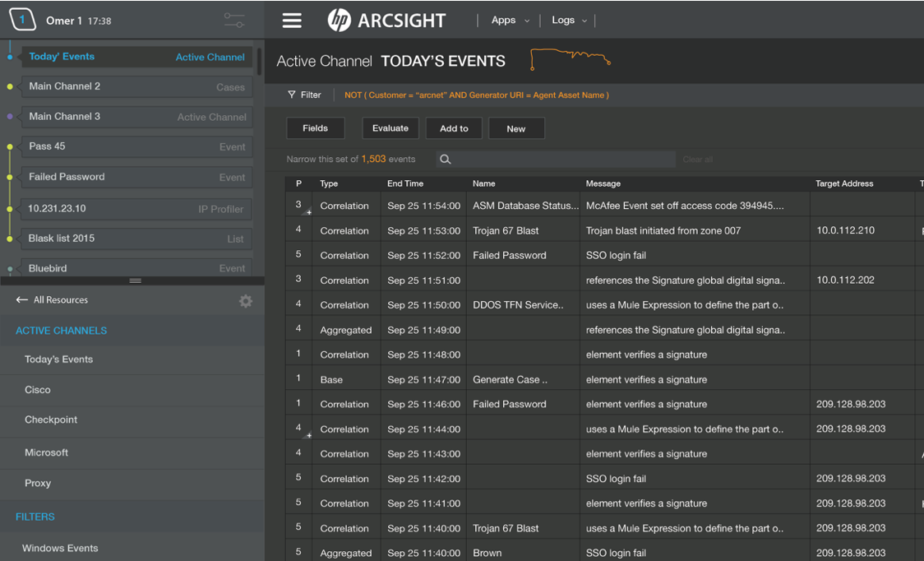
Task: Select the Today' Events history item
Action: pyautogui.click(x=136, y=57)
